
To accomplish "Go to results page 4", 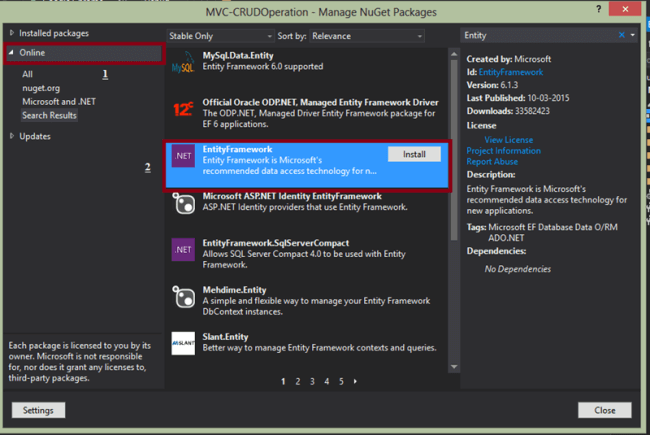I will click(327, 381).
